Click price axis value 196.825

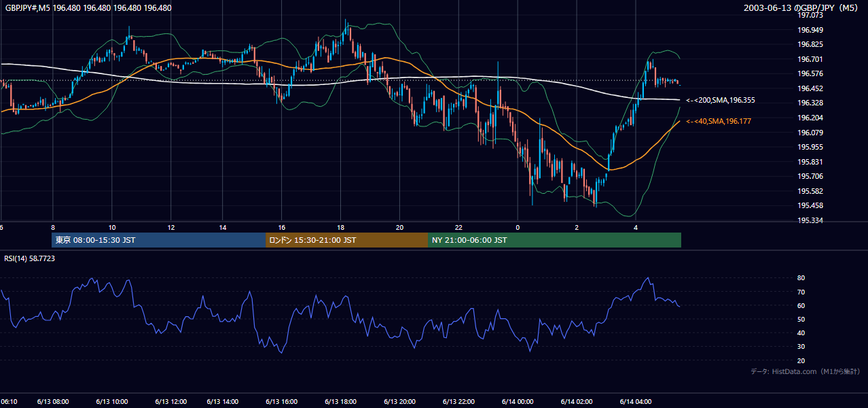click(x=812, y=44)
